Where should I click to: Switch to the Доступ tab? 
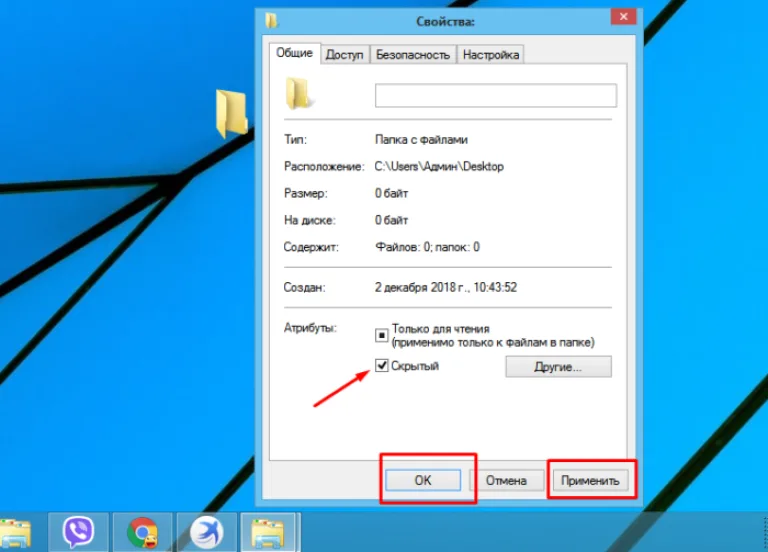pyautogui.click(x=344, y=55)
